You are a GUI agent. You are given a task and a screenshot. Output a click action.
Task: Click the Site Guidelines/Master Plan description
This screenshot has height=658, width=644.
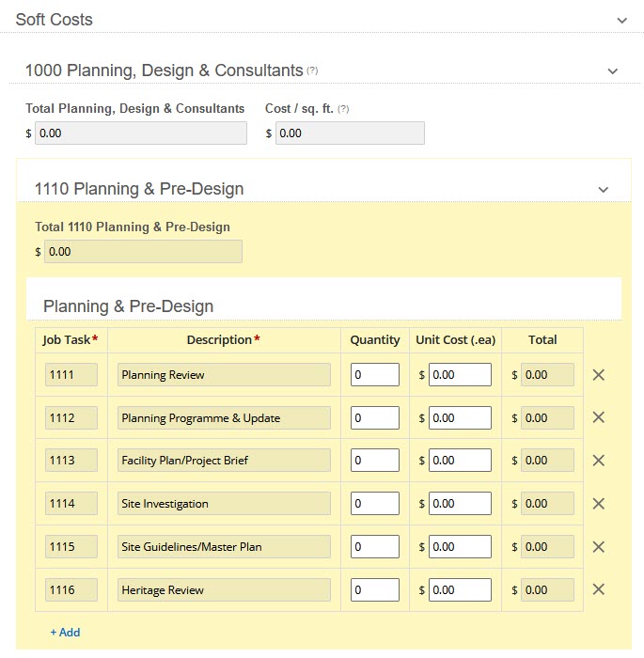[x=224, y=547]
